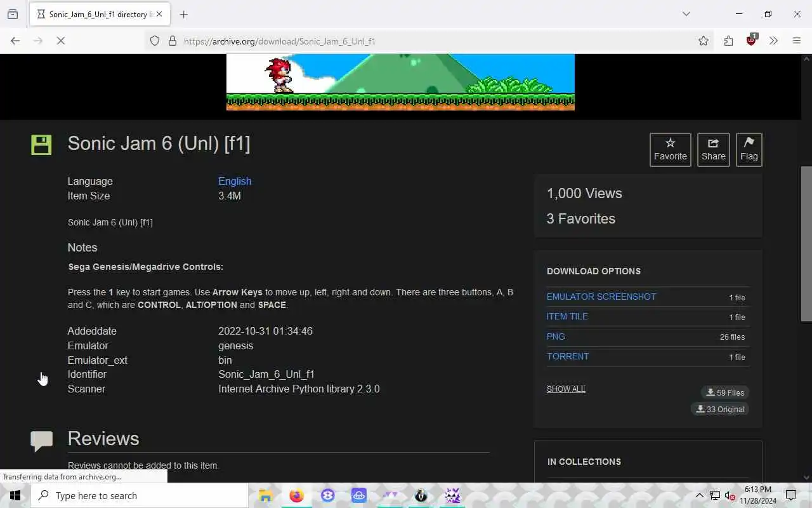The width and height of the screenshot is (812, 508).
Task: Click the IN COLLECTIONS heading
Action: pyautogui.click(x=584, y=462)
